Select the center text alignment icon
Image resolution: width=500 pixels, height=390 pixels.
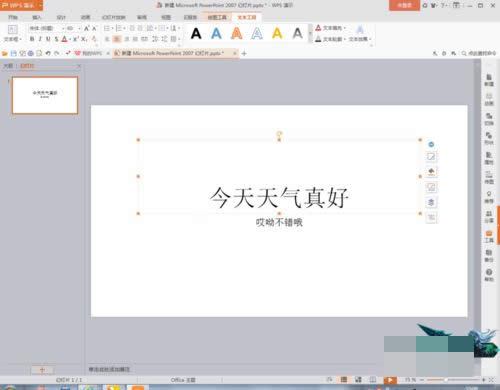pyautogui.click(x=117, y=39)
